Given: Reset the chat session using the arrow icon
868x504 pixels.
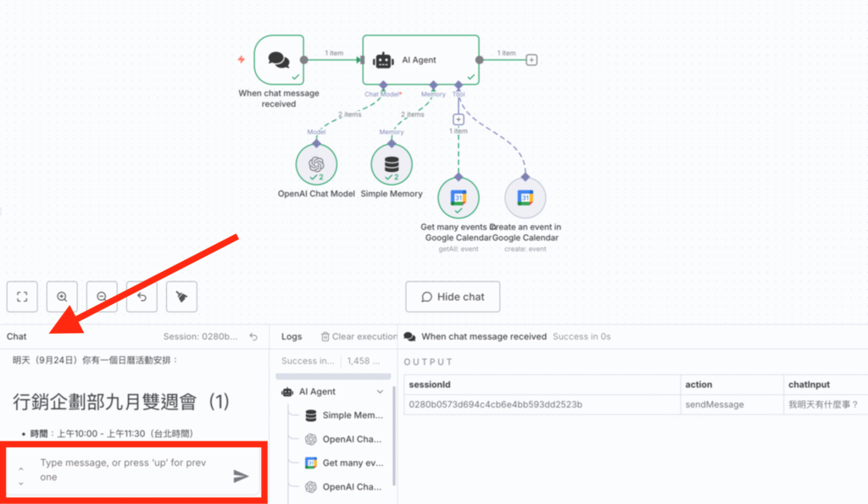Looking at the screenshot, I should 253,337.
